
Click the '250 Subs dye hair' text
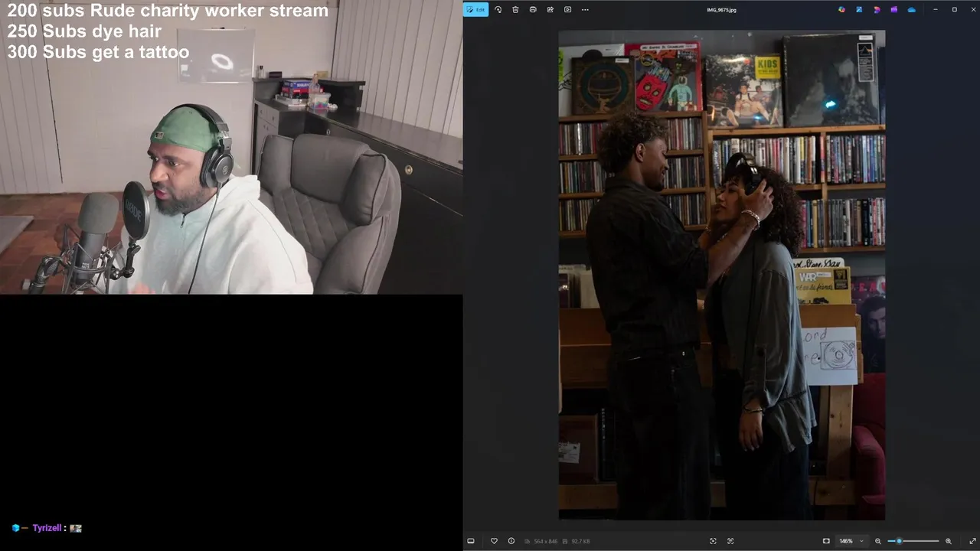pyautogui.click(x=84, y=31)
